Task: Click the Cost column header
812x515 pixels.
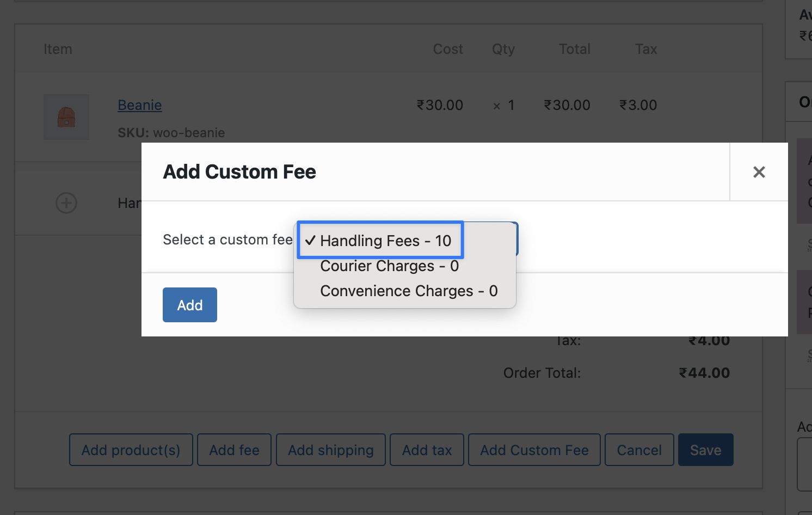Action: pos(448,49)
